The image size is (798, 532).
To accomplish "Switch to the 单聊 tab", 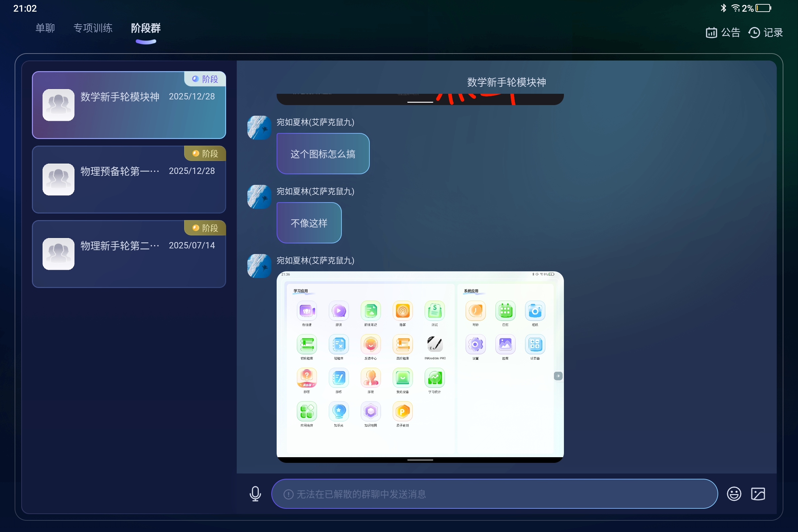I will [x=45, y=28].
